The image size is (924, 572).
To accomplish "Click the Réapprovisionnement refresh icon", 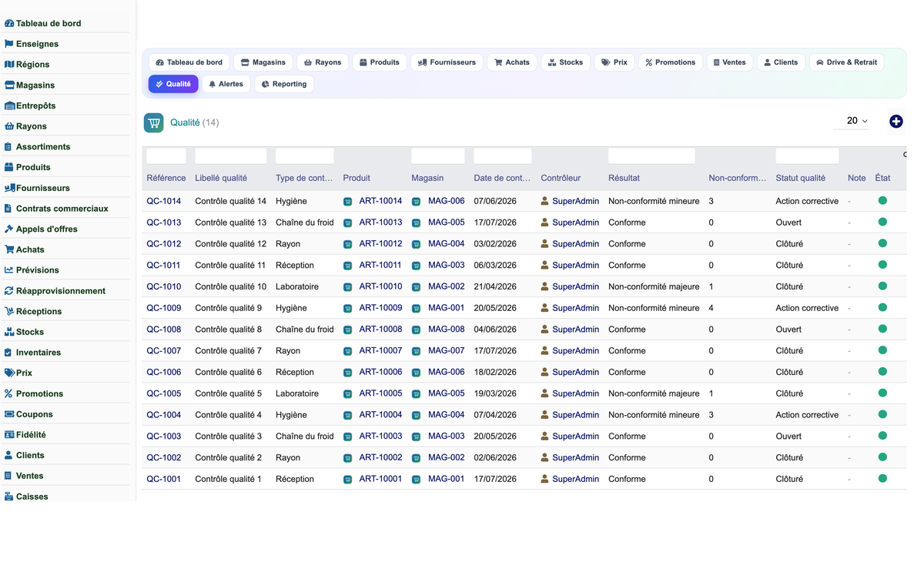I will (x=9, y=291).
